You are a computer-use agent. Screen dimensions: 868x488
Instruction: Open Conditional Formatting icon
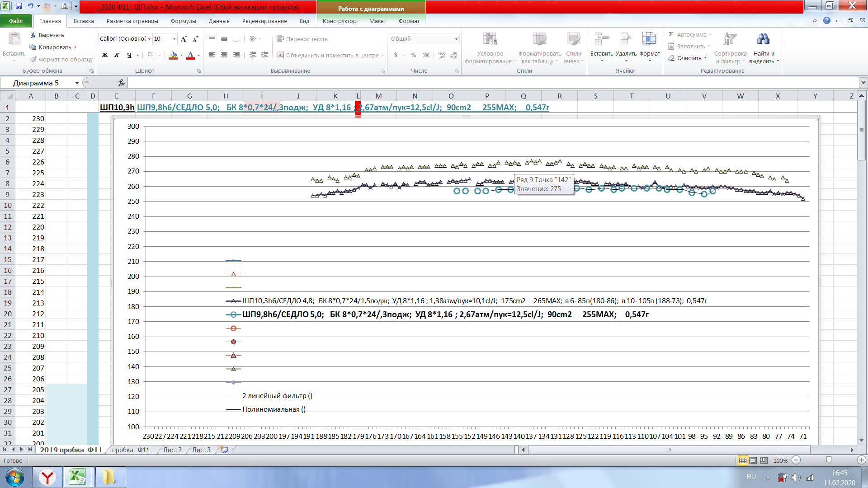[490, 39]
